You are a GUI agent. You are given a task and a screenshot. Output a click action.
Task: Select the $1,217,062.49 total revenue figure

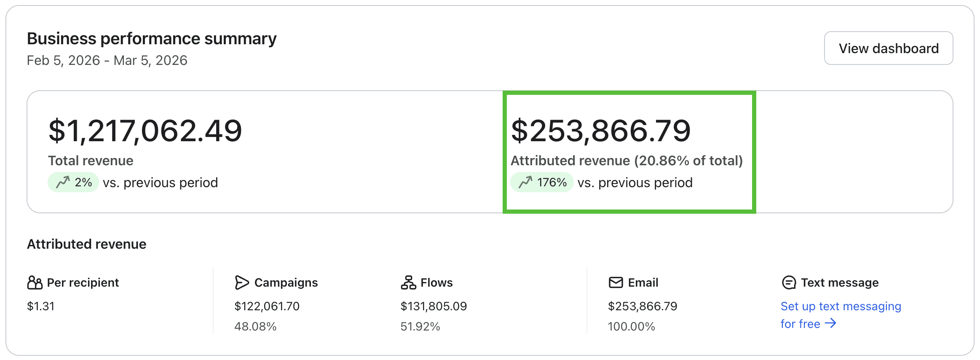145,131
